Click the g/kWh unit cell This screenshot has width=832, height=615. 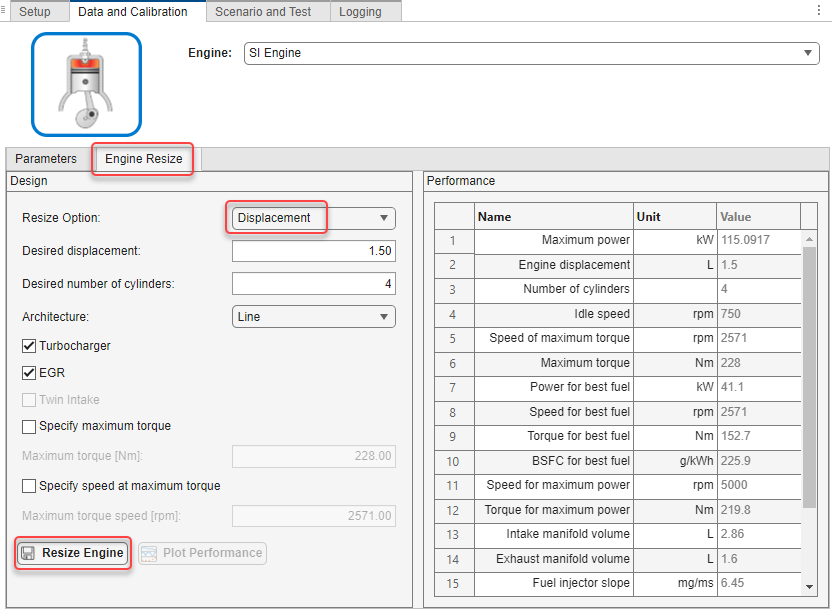pos(675,461)
